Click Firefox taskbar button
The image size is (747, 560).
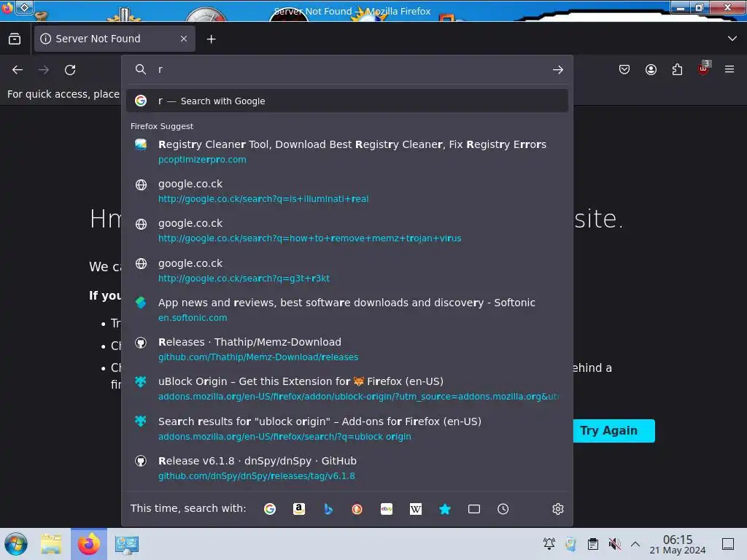(89, 544)
